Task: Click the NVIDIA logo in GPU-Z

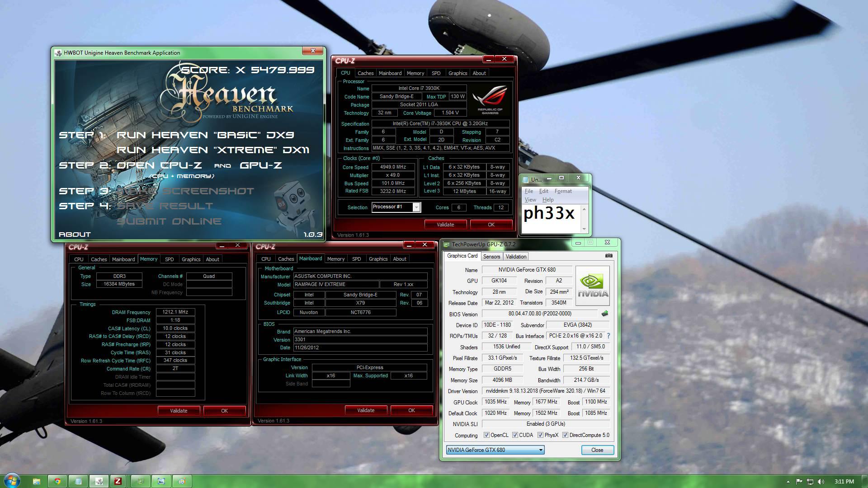Action: (x=593, y=286)
